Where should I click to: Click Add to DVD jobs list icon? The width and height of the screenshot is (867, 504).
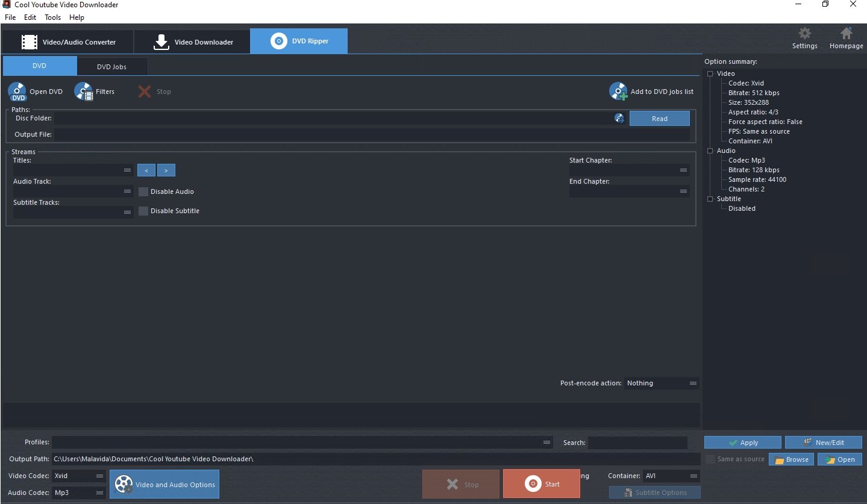pos(619,92)
